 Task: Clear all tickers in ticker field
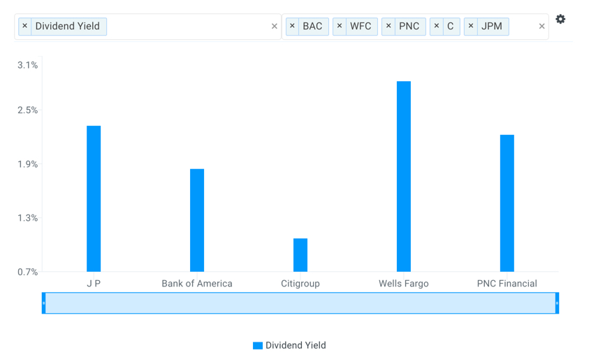541,27
